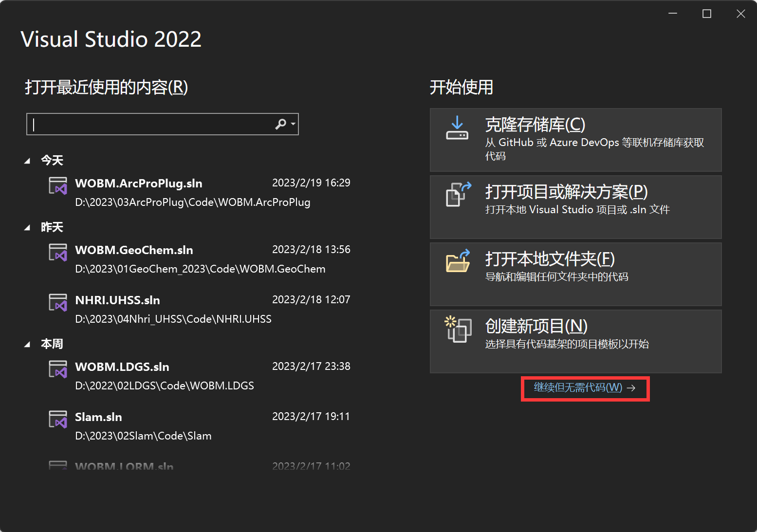This screenshot has width=757, height=532.
Task: Maximize the Visual Studio 2022 window
Action: pos(707,14)
